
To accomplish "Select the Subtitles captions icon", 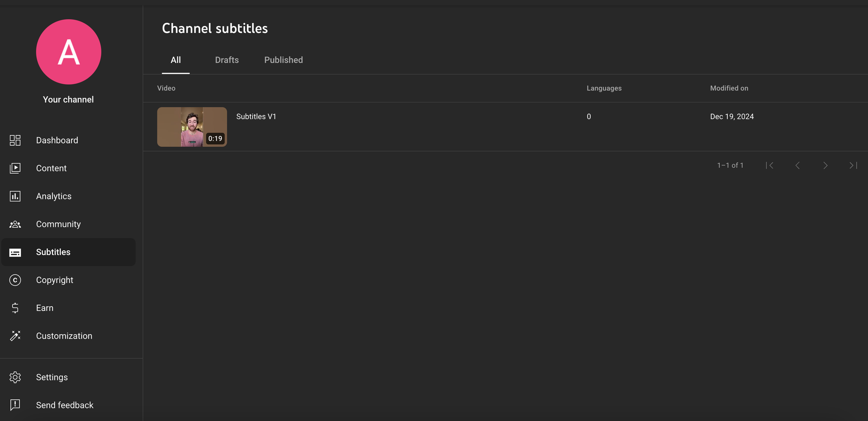I will click(15, 252).
